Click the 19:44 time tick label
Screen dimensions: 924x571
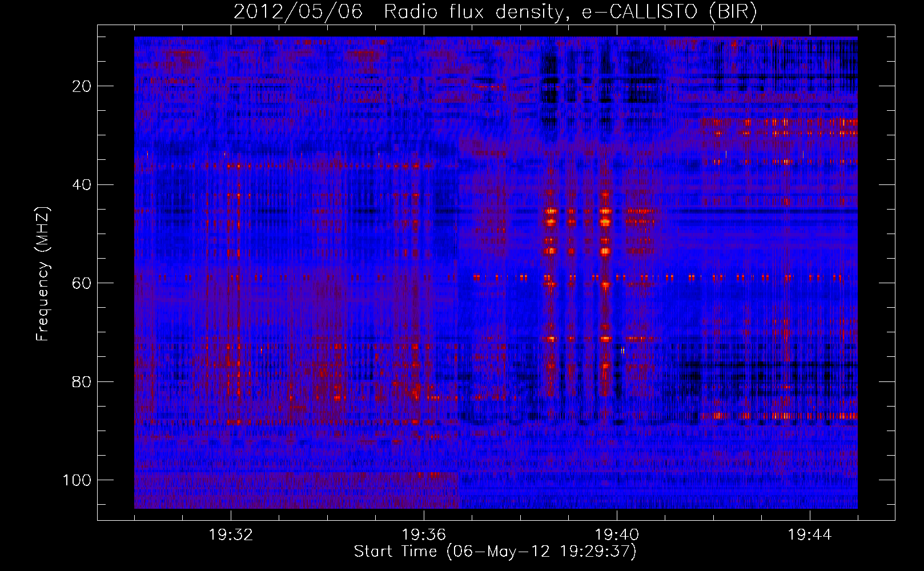pyautogui.click(x=810, y=535)
